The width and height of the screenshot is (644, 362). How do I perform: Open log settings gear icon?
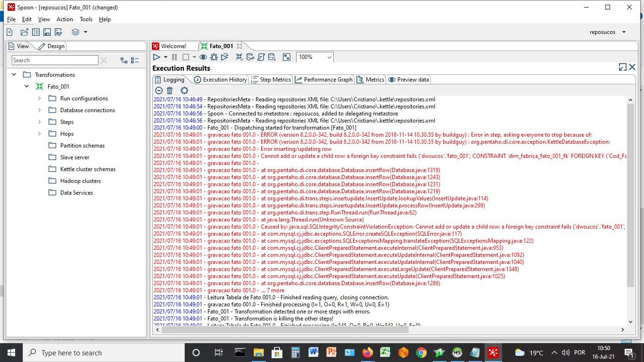[x=184, y=90]
